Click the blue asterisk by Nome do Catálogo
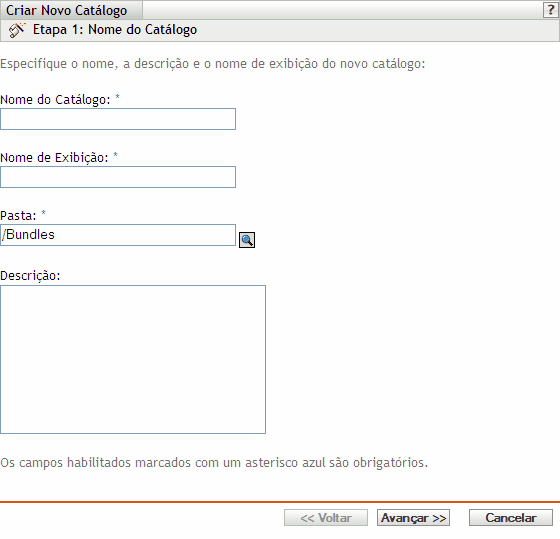Viewport: 560px width, 539px height. (117, 97)
